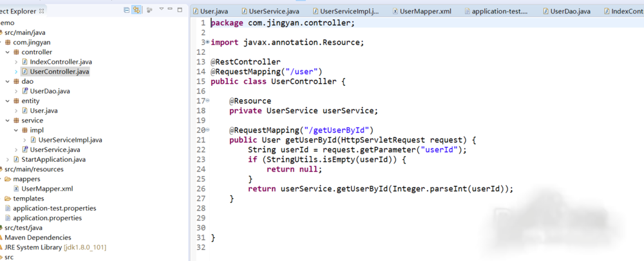Collapse the getUserById method at line 20
Screen dimensions: 644x261
point(207,130)
